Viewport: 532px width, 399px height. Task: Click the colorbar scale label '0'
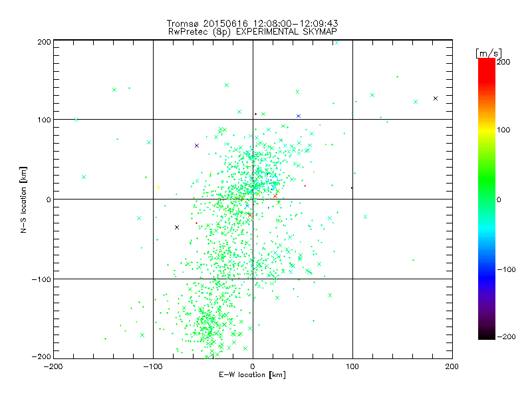tap(499, 199)
